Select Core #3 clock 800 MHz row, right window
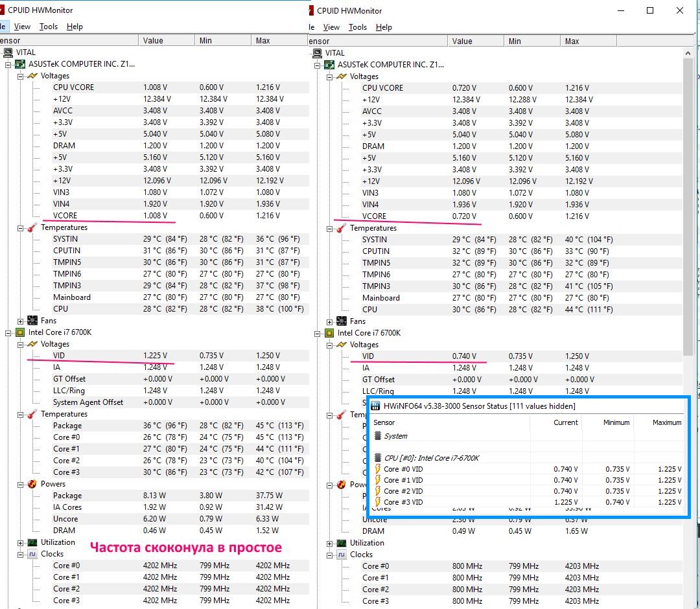The image size is (700, 609). click(521, 601)
